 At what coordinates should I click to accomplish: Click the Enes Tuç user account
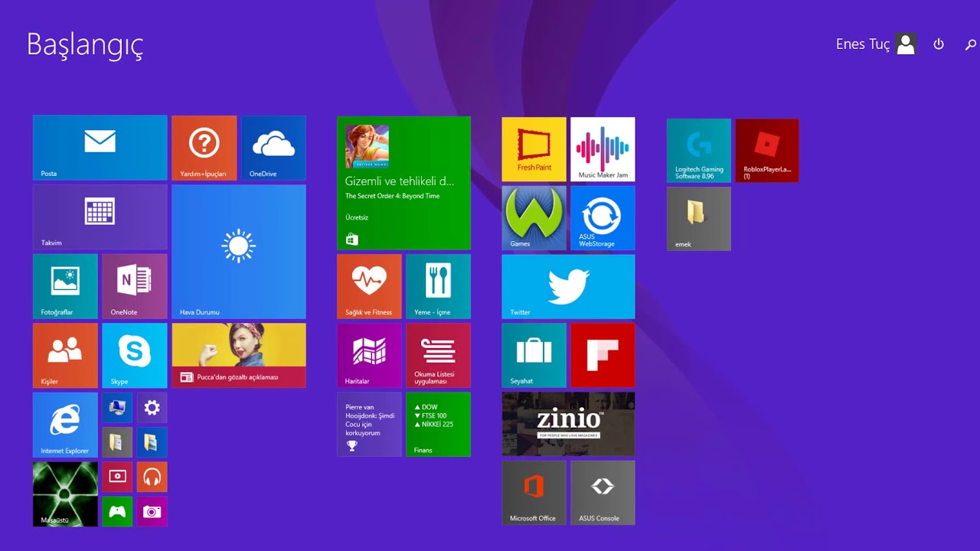876,44
